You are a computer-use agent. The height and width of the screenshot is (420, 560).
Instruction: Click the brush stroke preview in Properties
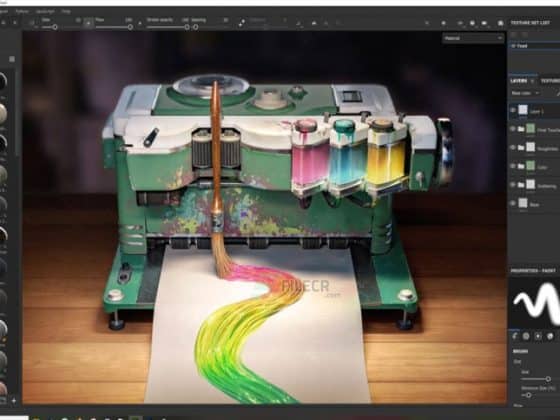coord(535,302)
